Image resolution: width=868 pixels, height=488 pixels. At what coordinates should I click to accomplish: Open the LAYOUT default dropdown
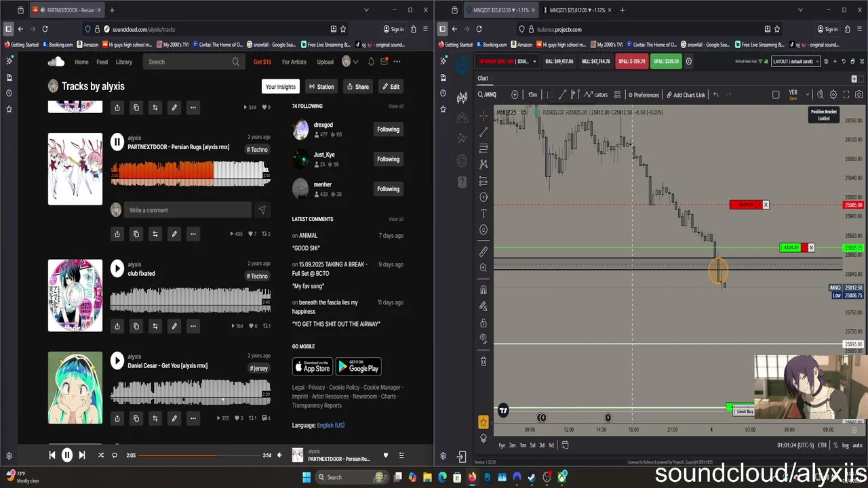[x=796, y=61]
